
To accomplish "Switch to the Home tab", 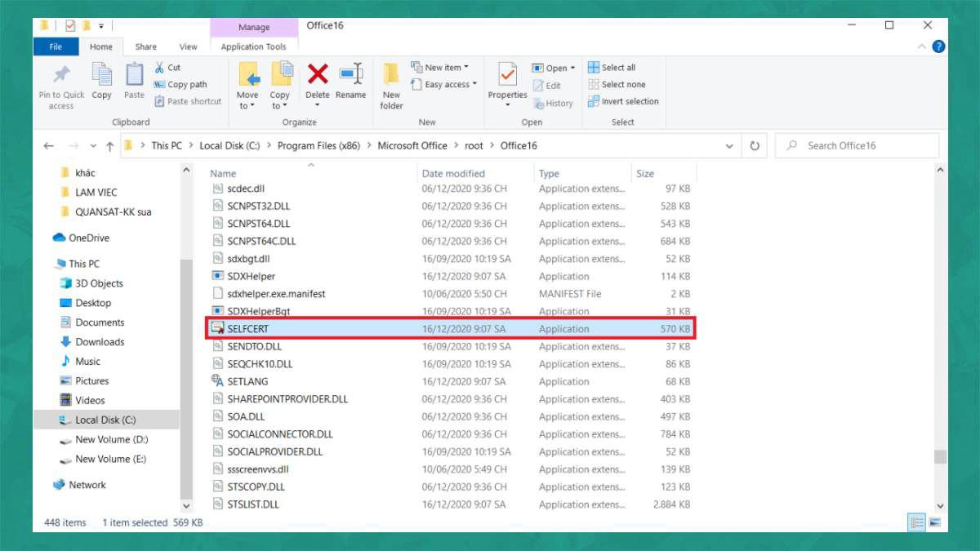I will click(x=101, y=47).
